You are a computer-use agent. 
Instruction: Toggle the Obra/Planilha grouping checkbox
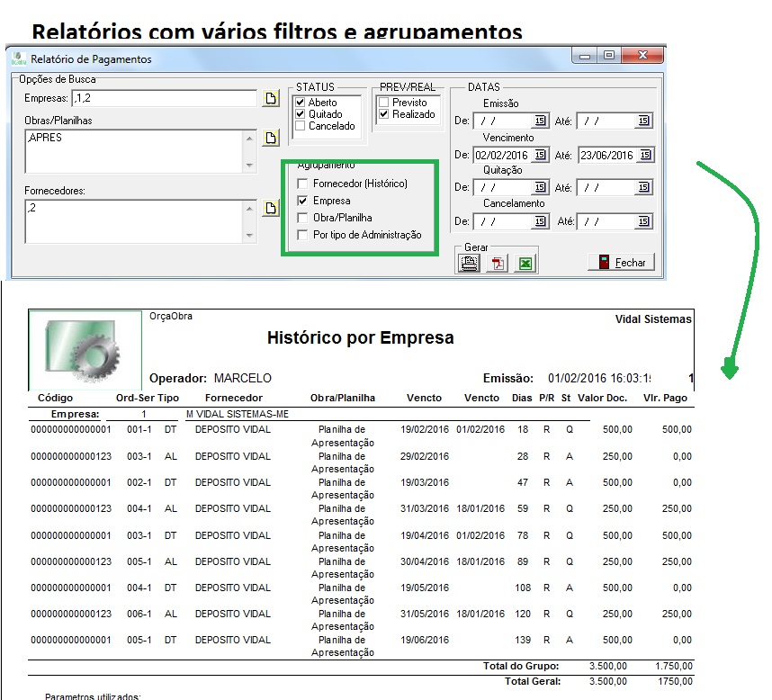coord(302,218)
